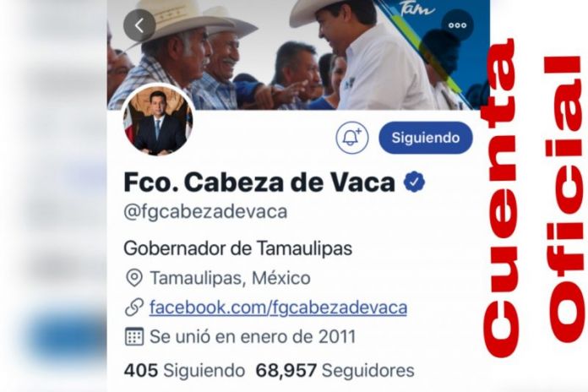
Task: Open the three-dots more options menu
Action: point(458,25)
